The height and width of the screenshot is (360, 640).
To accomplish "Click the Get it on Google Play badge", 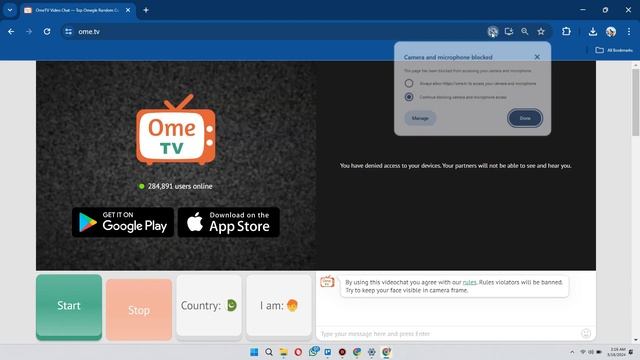I will (x=123, y=222).
